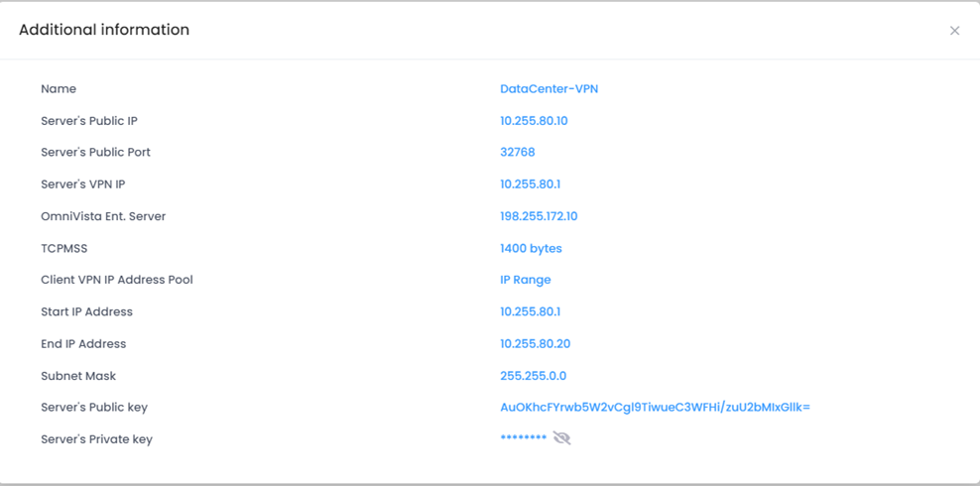Click the OmniVista Ent. Server label

click(x=103, y=216)
